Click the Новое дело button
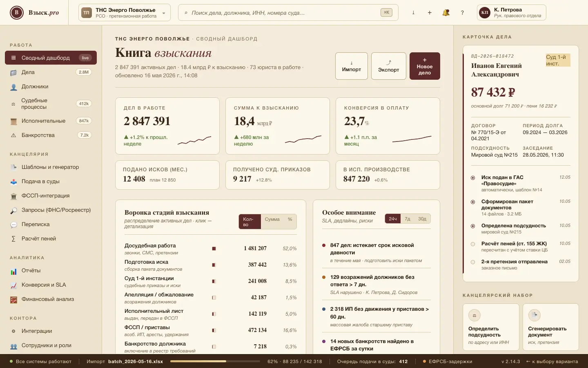Viewport: 588px width, 368px height. coord(425,66)
